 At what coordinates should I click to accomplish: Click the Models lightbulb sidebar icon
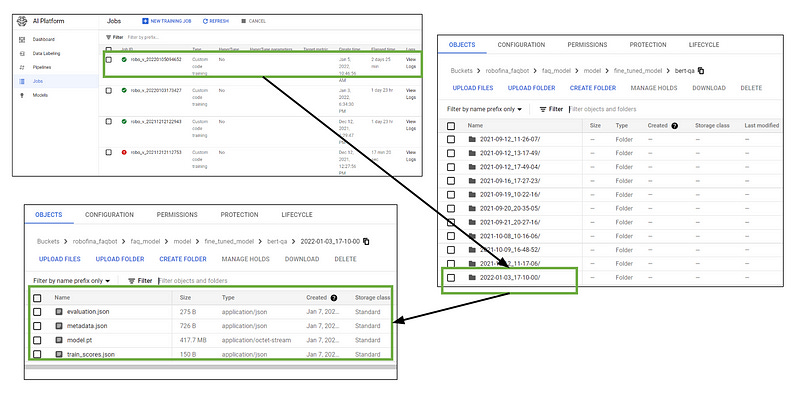(21, 95)
